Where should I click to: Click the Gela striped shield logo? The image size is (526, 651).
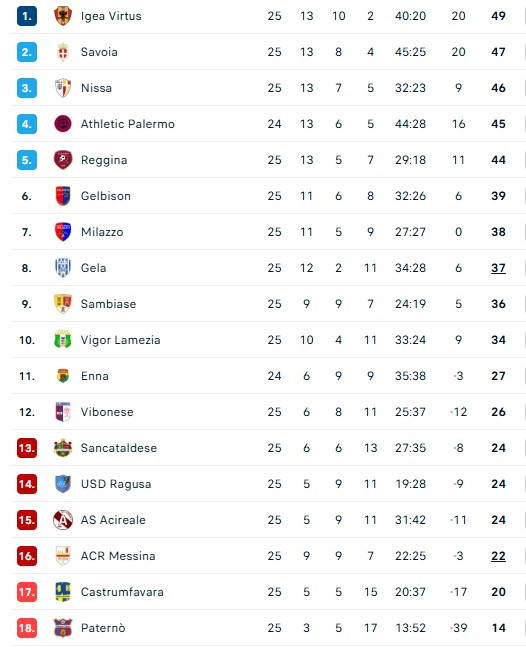(x=63, y=268)
